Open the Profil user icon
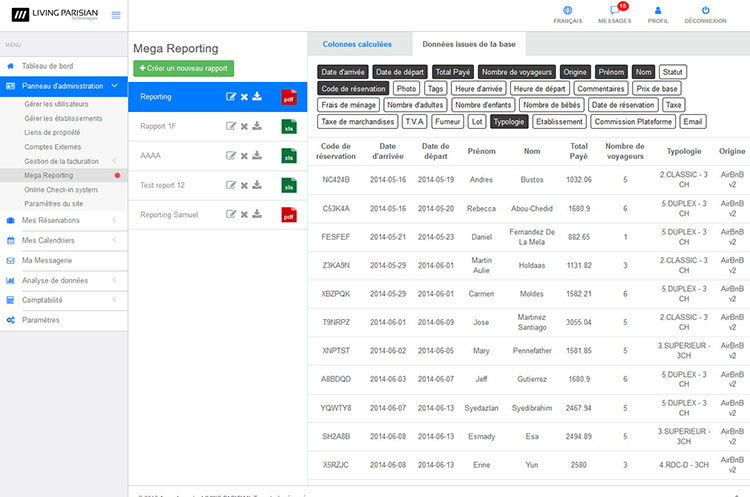The image size is (750, 497). pyautogui.click(x=658, y=11)
